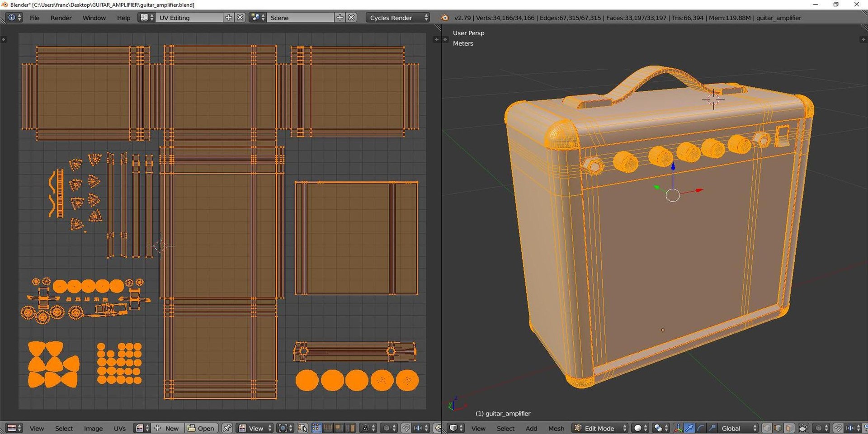This screenshot has width=868, height=434.
Task: Select mesh face select mode
Action: tap(789, 428)
